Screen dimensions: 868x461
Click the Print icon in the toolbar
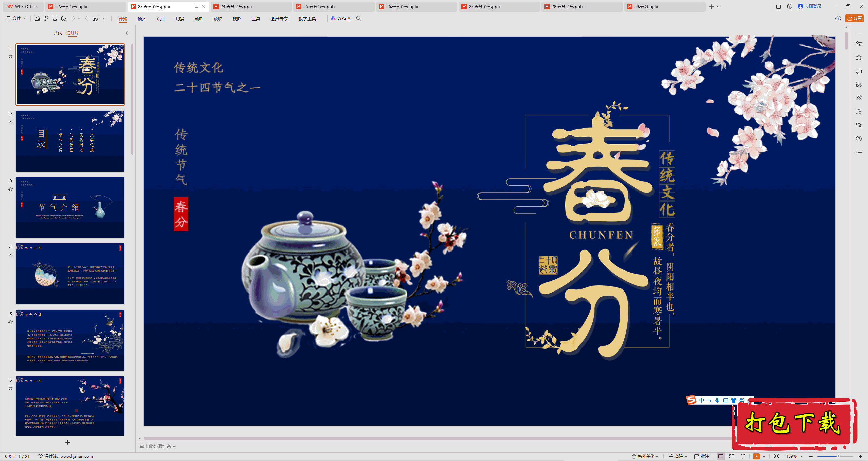point(55,18)
